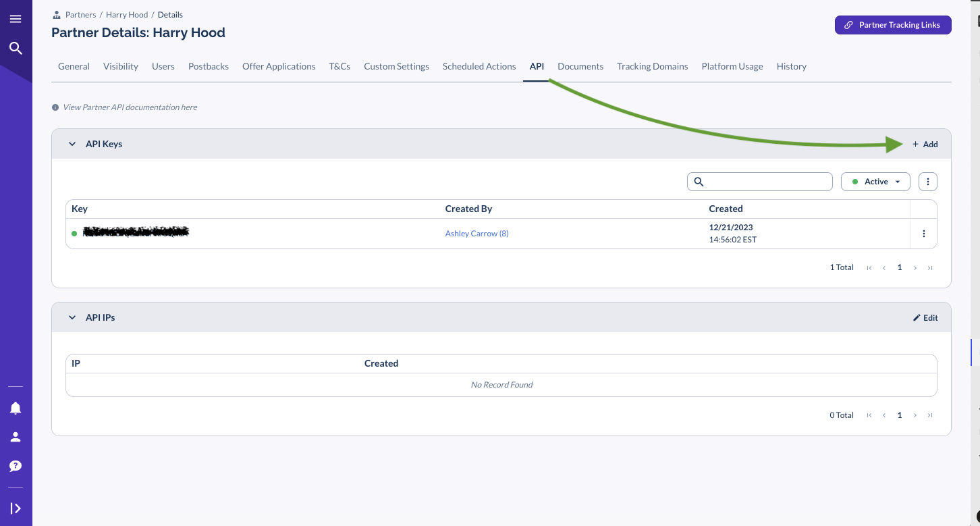Click the 1 Total count label
Screen dimensions: 980x526
point(842,268)
